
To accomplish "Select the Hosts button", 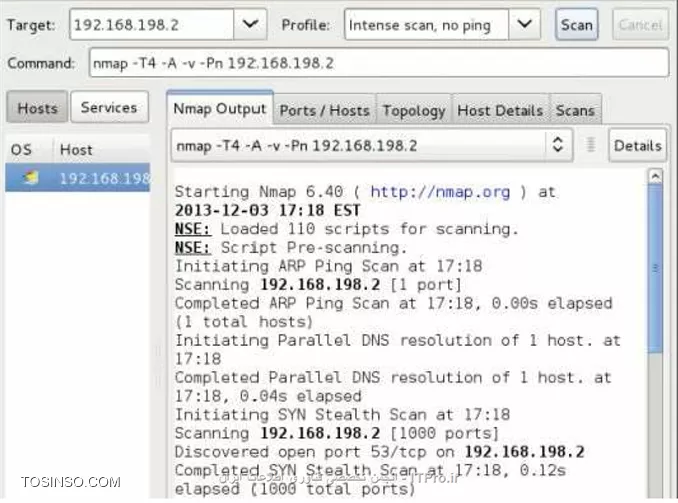I will pos(37,107).
